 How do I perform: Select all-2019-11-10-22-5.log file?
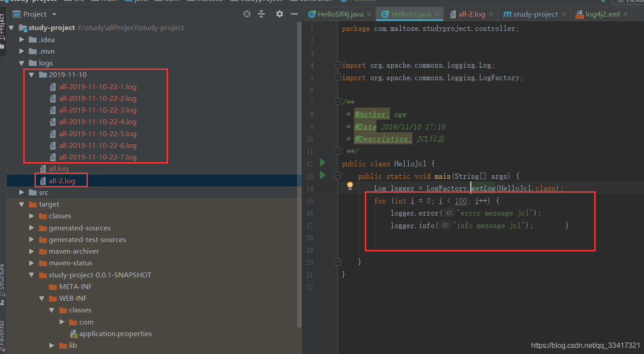(x=98, y=134)
